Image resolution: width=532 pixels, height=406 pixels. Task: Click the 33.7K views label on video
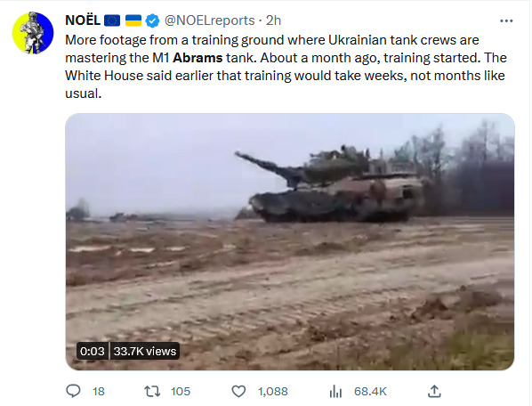tap(145, 351)
